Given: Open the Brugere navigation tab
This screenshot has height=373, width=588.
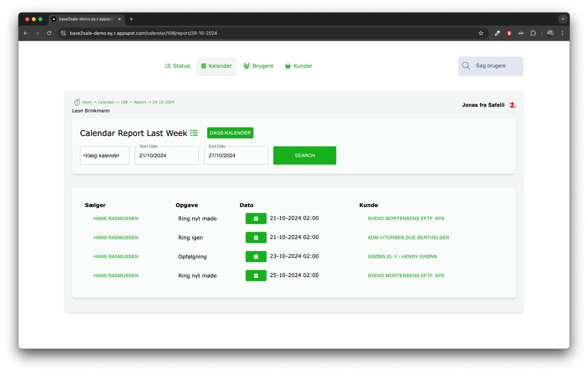Looking at the screenshot, I should click(x=258, y=66).
